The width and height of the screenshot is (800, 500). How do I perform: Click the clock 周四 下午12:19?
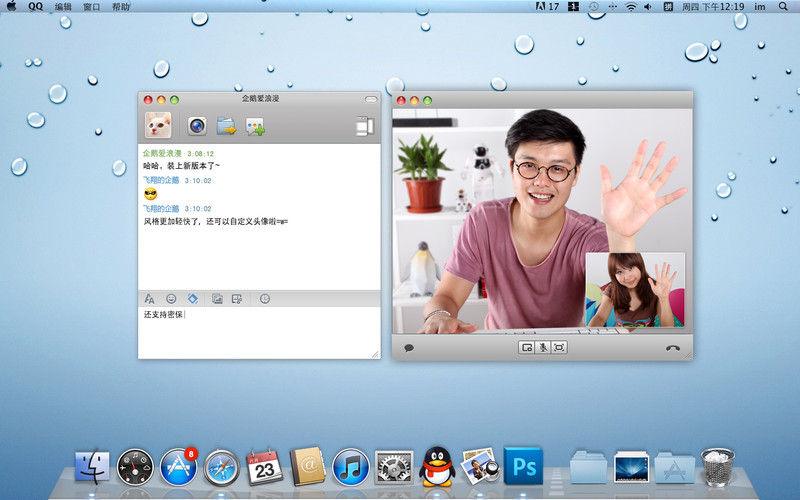[713, 7]
